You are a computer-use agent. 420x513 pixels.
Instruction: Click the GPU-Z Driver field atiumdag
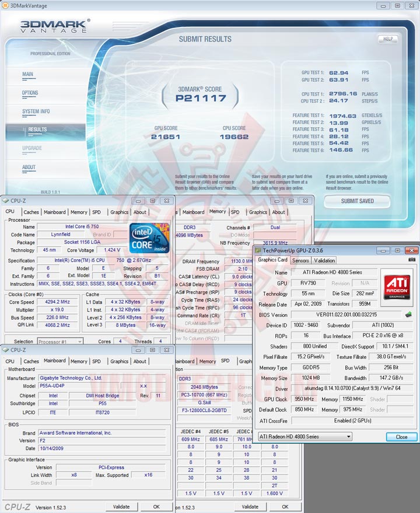(352, 388)
